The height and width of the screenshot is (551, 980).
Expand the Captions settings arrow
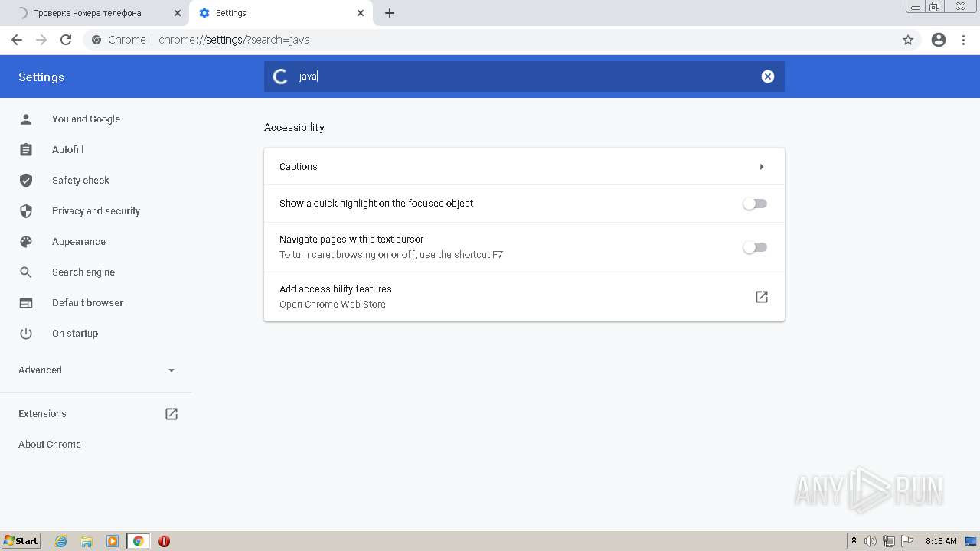[x=762, y=167]
